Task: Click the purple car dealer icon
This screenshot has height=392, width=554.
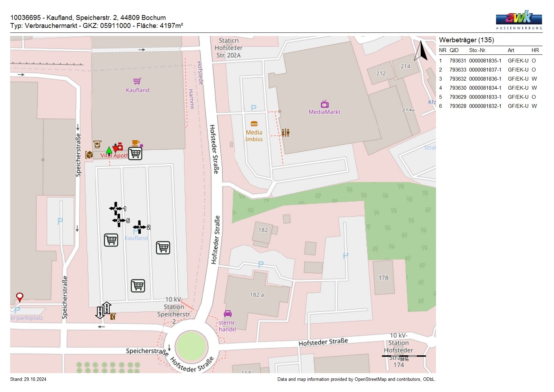Action: (x=228, y=313)
